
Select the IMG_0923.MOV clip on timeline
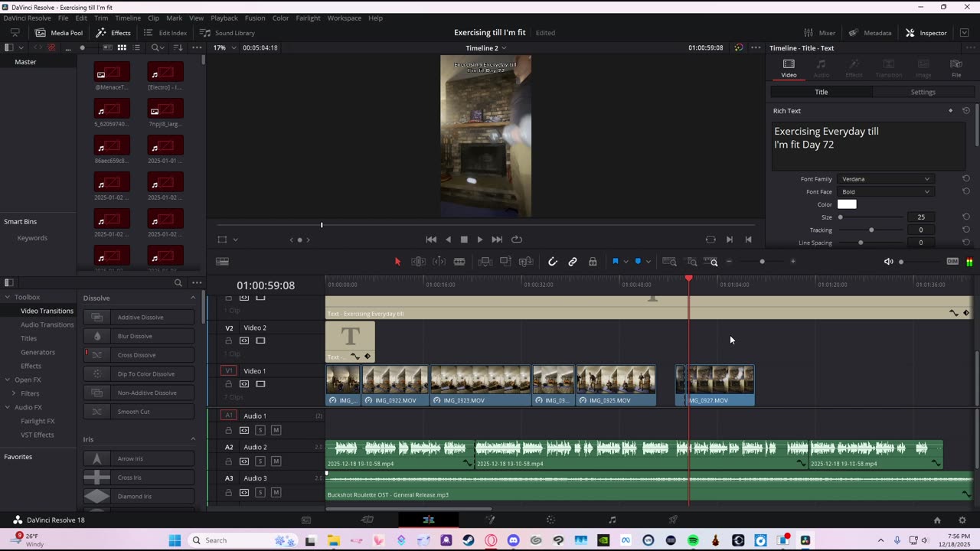(x=480, y=384)
